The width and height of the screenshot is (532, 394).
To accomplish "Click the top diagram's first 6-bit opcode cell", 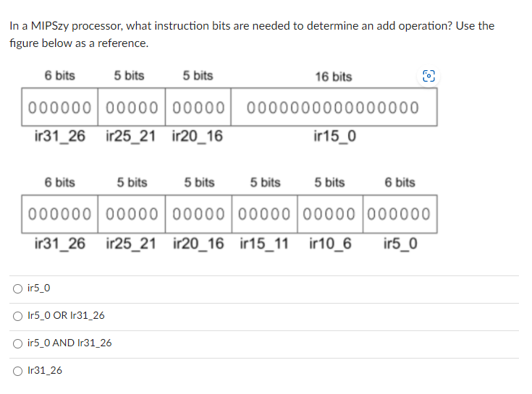I will 59,108.
